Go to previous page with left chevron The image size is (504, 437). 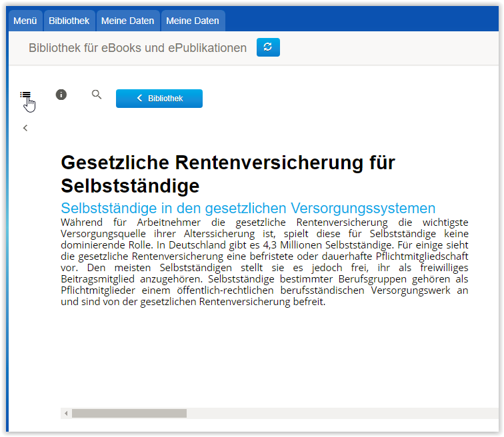tap(25, 128)
